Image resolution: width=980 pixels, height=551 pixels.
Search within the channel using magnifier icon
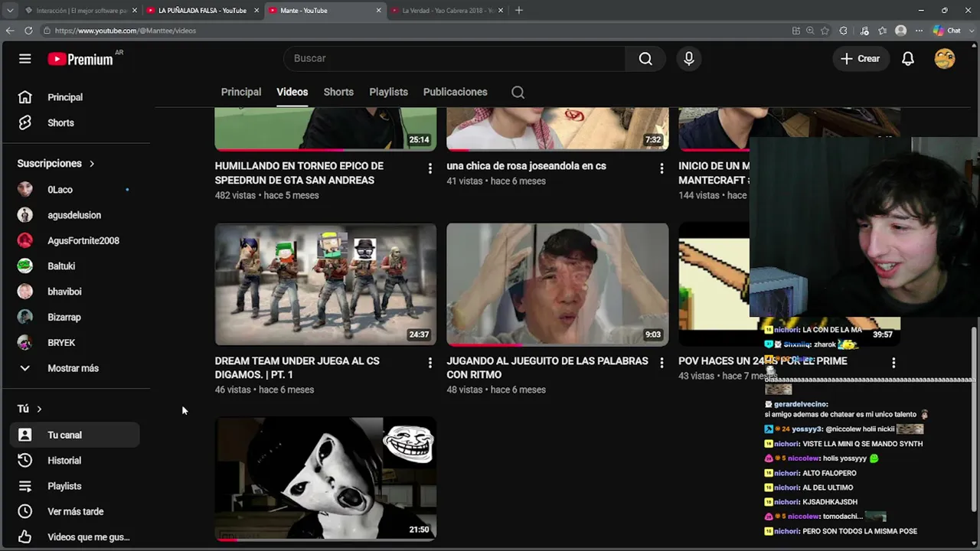coord(518,93)
